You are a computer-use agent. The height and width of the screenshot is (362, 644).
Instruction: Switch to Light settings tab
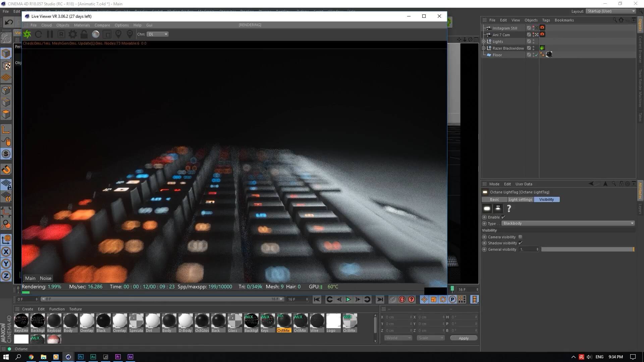tap(520, 199)
